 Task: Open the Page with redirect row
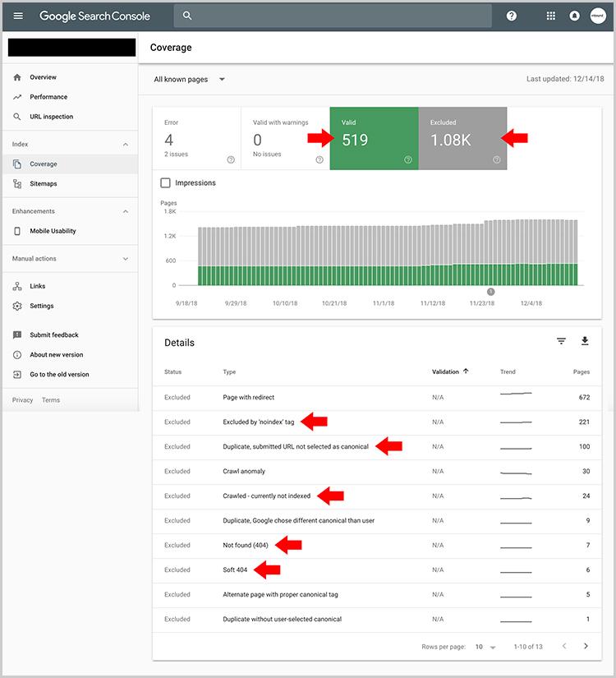coord(377,398)
